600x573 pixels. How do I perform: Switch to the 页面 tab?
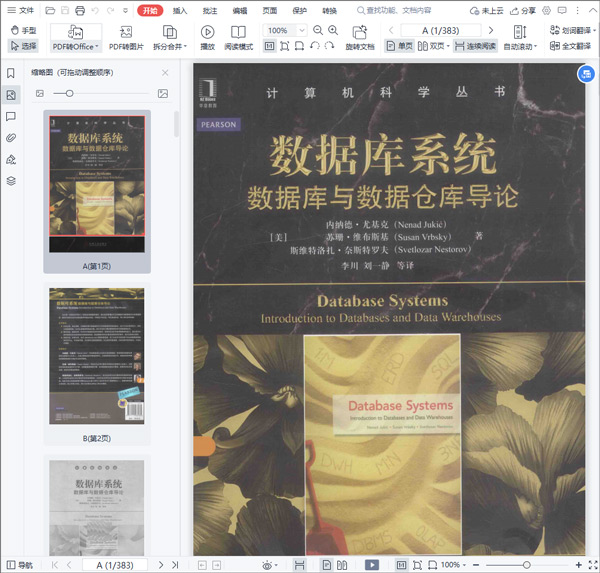tap(269, 11)
